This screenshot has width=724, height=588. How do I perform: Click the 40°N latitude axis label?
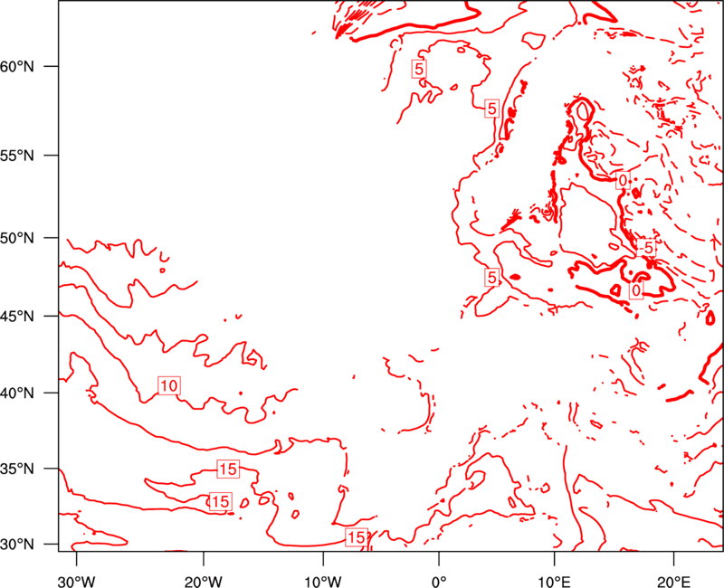[x=17, y=394]
